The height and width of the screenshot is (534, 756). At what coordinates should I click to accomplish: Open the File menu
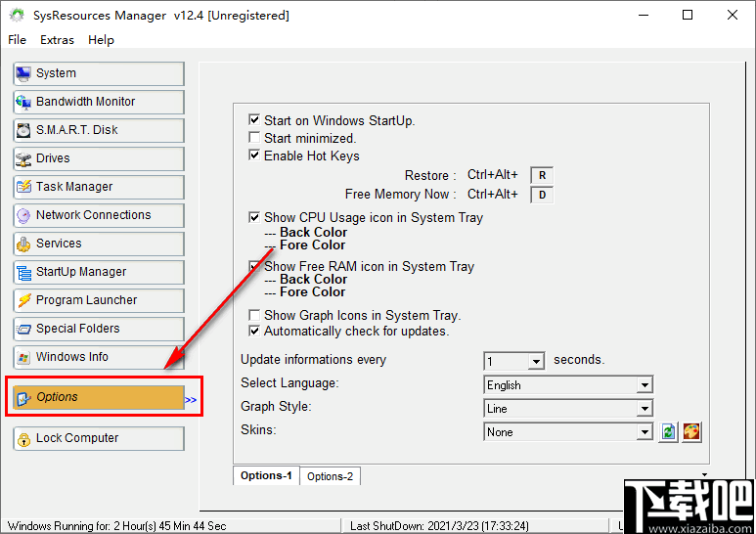click(18, 40)
